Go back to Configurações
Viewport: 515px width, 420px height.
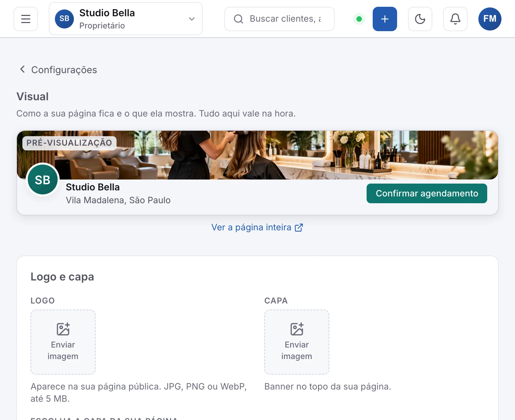click(x=58, y=70)
